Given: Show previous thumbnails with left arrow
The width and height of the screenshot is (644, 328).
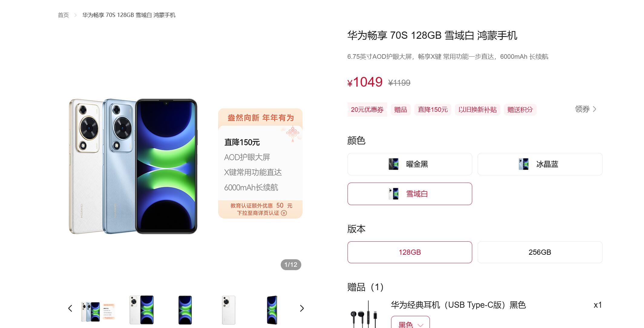Looking at the screenshot, I should click(70, 309).
